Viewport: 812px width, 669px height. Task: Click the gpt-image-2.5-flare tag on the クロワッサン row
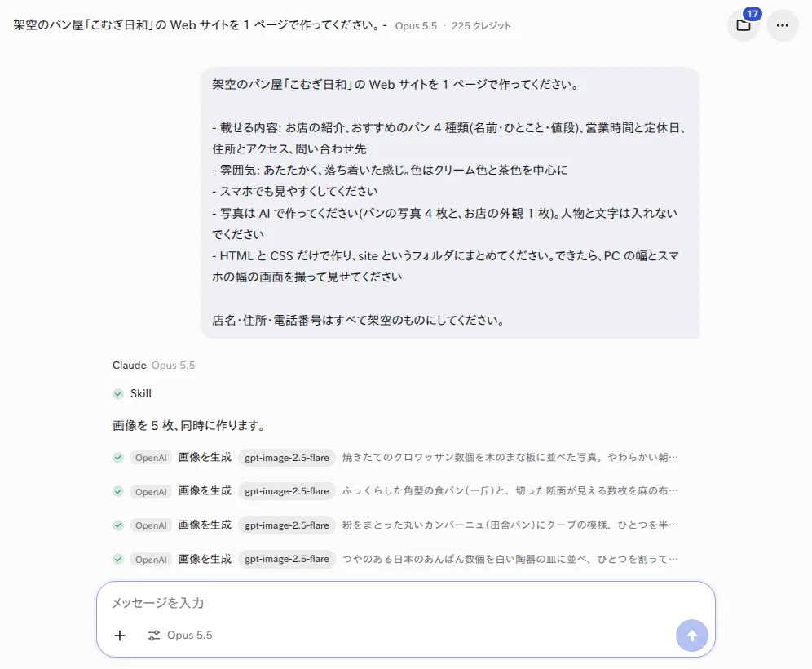pos(287,458)
